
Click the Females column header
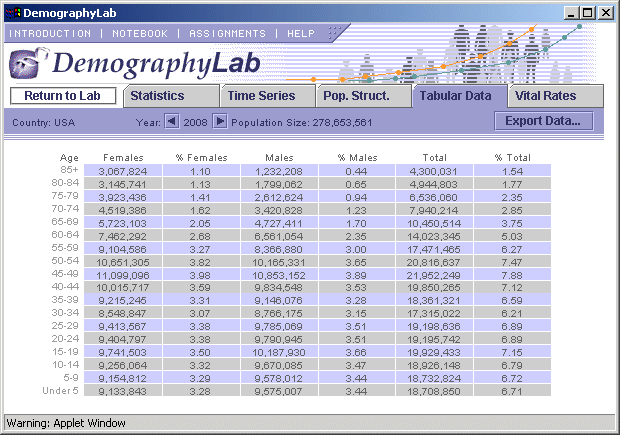(x=123, y=158)
